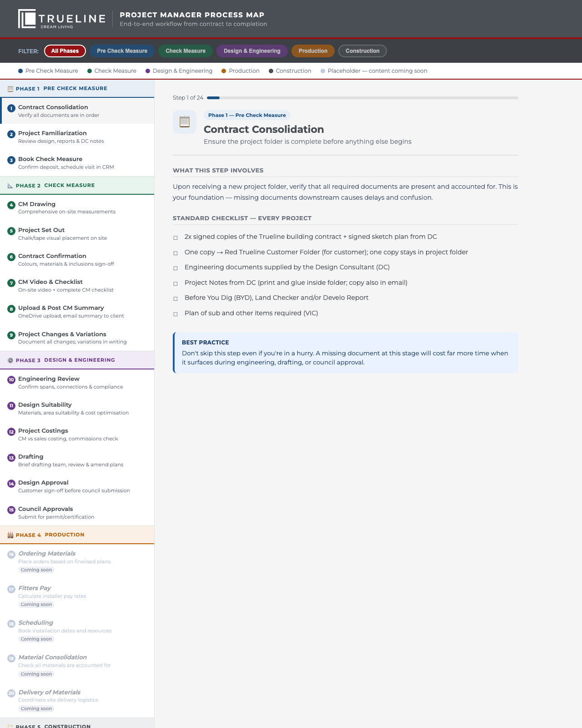582x728 pixels.
Task: Open Upload & Post CM Summary step
Action: pos(77,312)
